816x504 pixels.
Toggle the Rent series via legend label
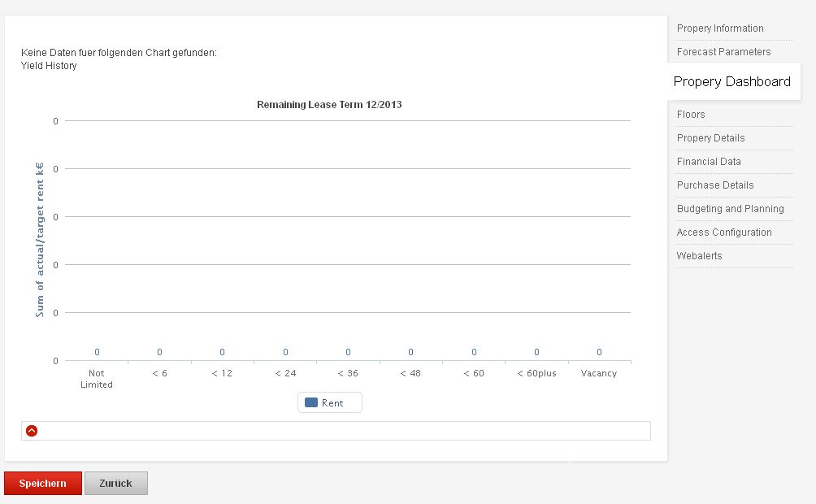point(332,403)
